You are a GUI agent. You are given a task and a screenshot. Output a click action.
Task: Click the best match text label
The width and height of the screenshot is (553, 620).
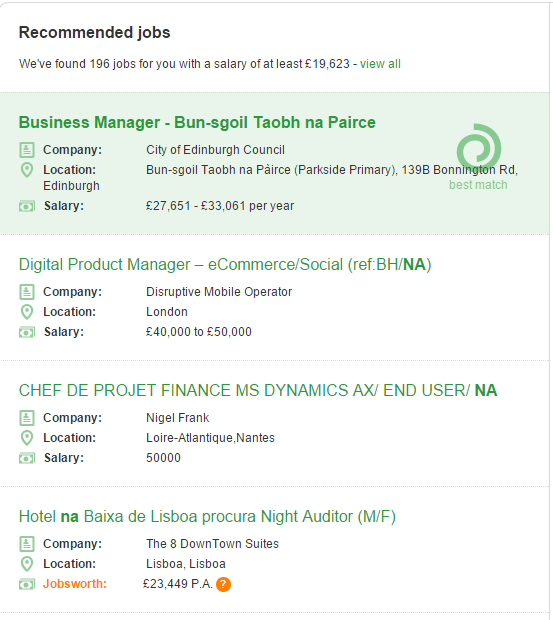pyautogui.click(x=478, y=185)
